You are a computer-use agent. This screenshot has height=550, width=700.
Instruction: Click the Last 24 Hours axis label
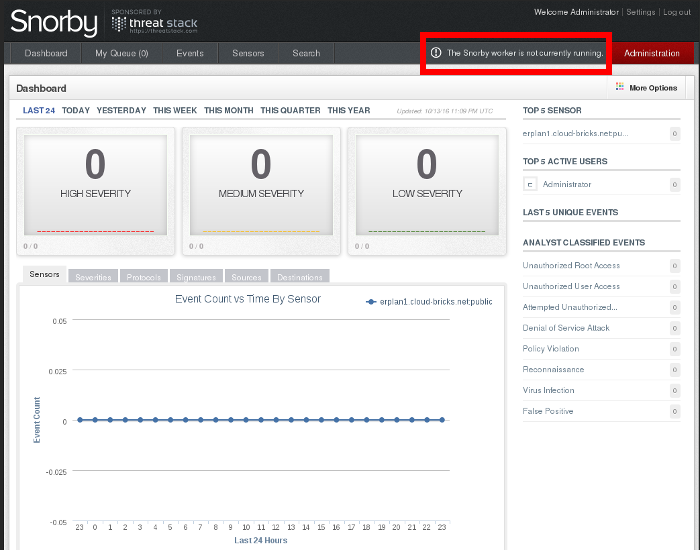coord(261,540)
